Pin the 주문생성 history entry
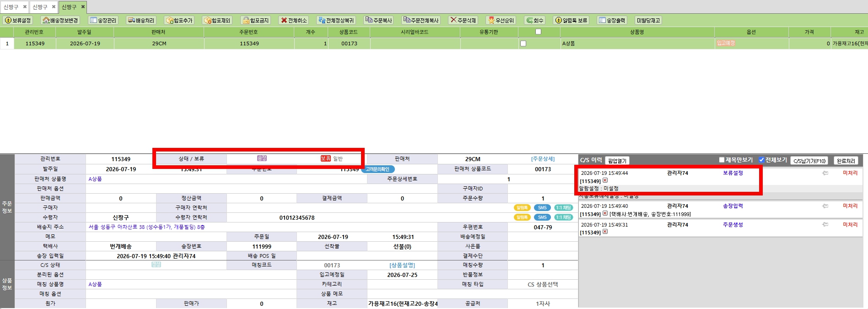This screenshot has height=309, width=868. [825, 224]
